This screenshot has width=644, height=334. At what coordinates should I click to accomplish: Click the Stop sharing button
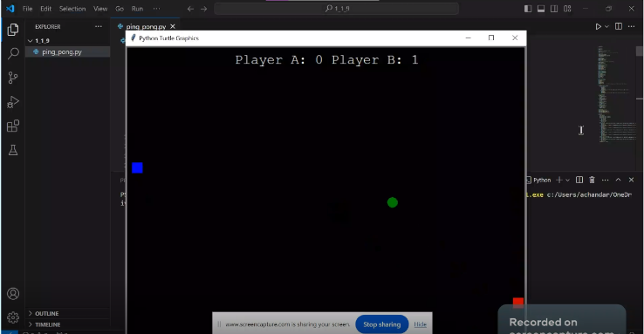pyautogui.click(x=381, y=324)
